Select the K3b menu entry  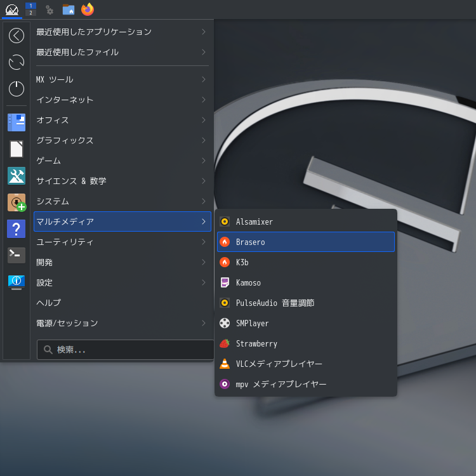[306, 262]
